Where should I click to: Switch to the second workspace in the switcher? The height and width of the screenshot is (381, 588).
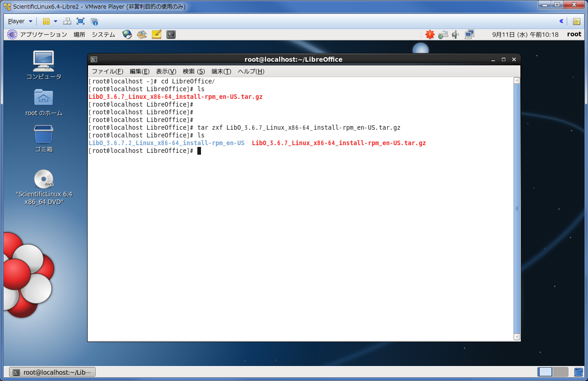click(x=561, y=372)
